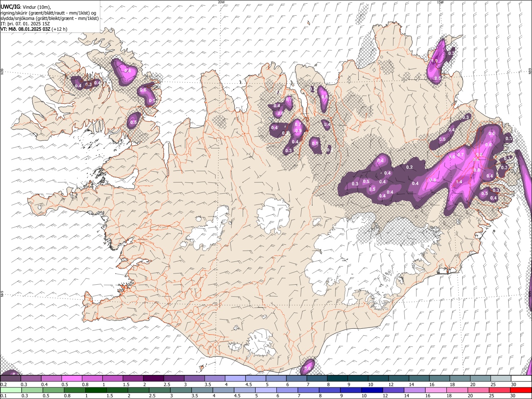Click dark teal snow swatch between 8 and 9

point(337,378)
